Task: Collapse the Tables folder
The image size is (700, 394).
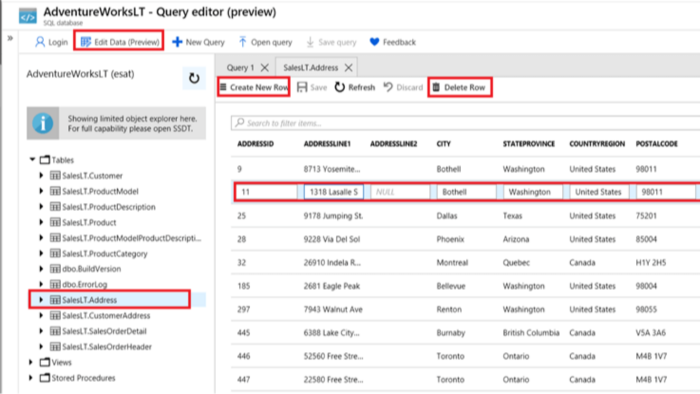Action: click(32, 159)
